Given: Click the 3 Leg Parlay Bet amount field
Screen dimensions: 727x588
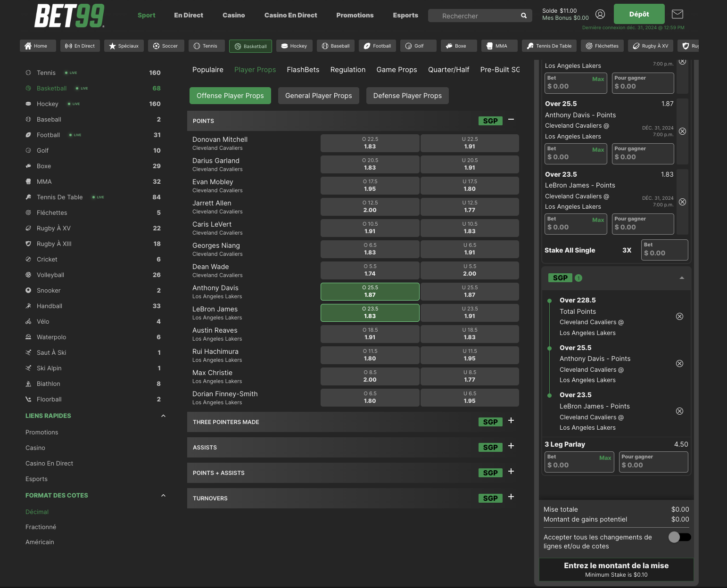Looking at the screenshot, I should click(580, 462).
